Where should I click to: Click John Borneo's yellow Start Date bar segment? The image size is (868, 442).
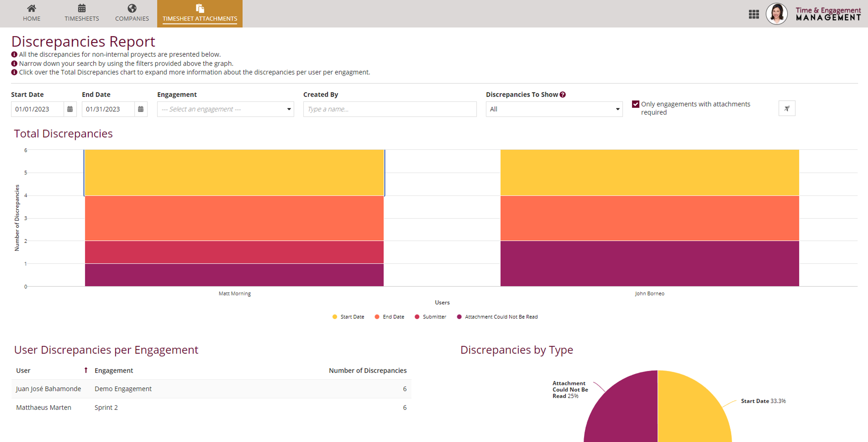[x=650, y=173]
